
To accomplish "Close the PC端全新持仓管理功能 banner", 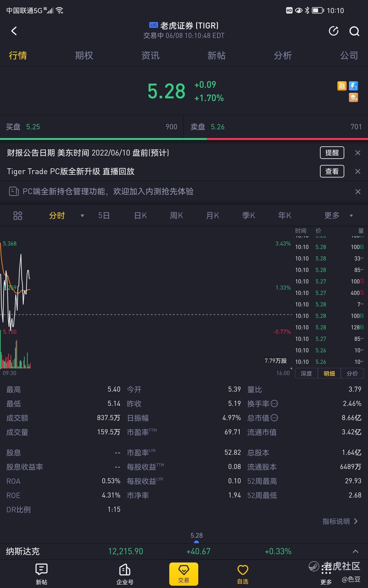I will click(x=358, y=192).
